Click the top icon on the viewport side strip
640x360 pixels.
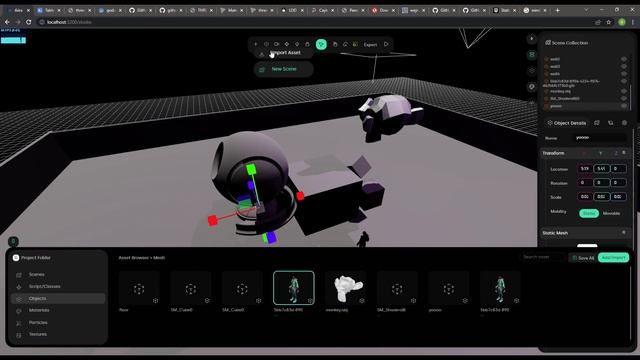(x=531, y=39)
